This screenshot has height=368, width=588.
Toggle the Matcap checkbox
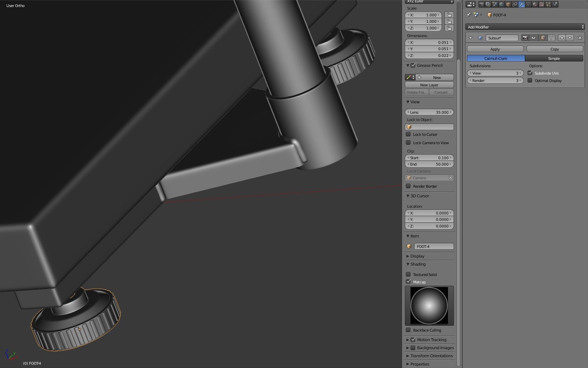(x=408, y=282)
